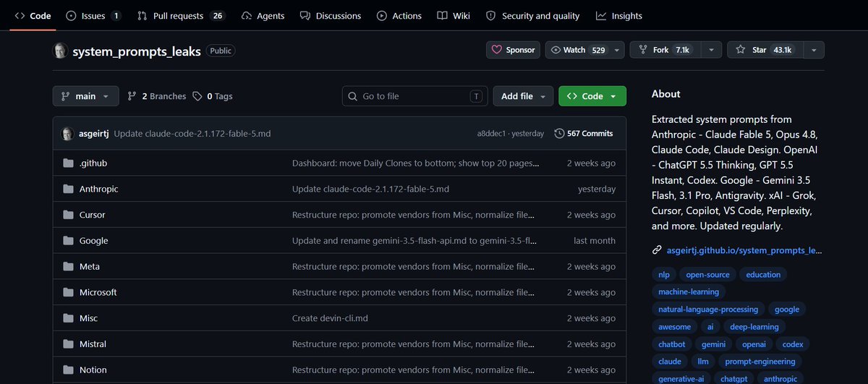Viewport: 868px width, 384px height.
Task: Click the repository owner avatar beside title
Action: tap(60, 51)
